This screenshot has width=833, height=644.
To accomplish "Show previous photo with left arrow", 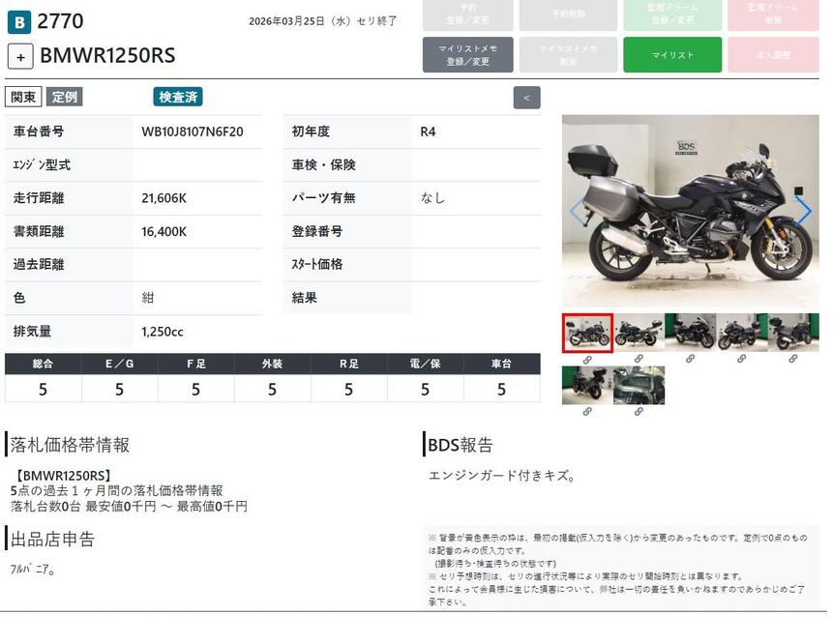I will (x=577, y=211).
